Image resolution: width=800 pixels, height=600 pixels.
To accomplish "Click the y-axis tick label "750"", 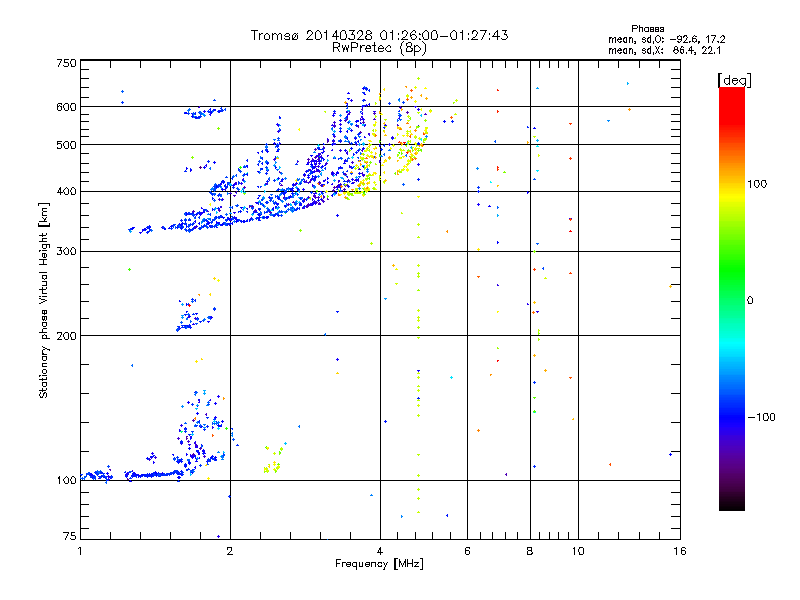I will pos(66,63).
